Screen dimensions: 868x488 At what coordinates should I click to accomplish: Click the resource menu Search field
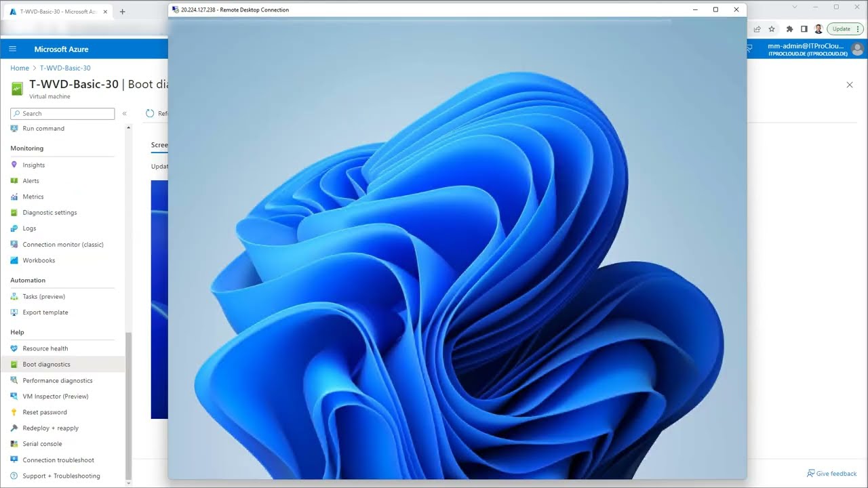coord(62,113)
